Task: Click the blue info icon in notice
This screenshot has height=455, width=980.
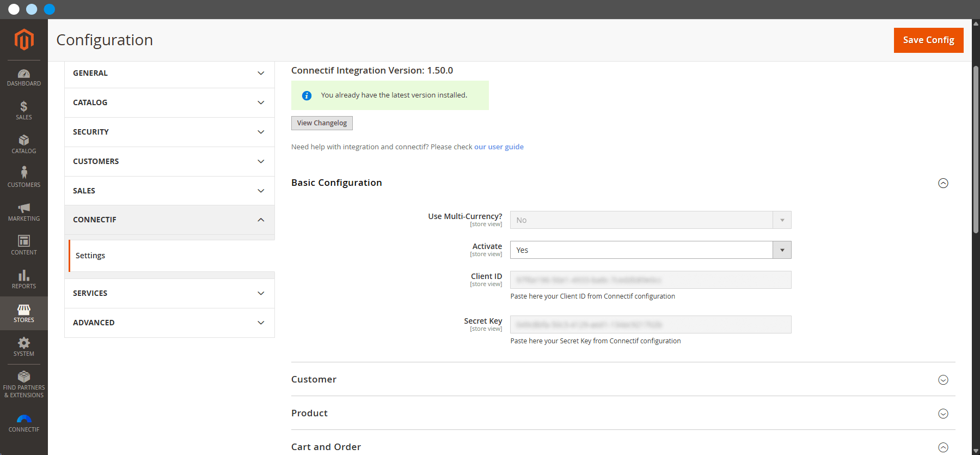Action: pos(307,95)
